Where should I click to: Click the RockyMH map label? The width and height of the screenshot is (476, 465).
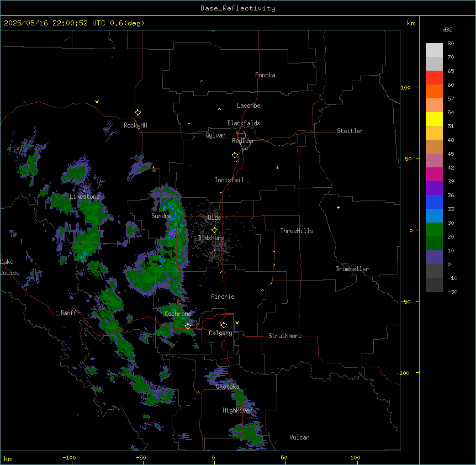tap(135, 125)
